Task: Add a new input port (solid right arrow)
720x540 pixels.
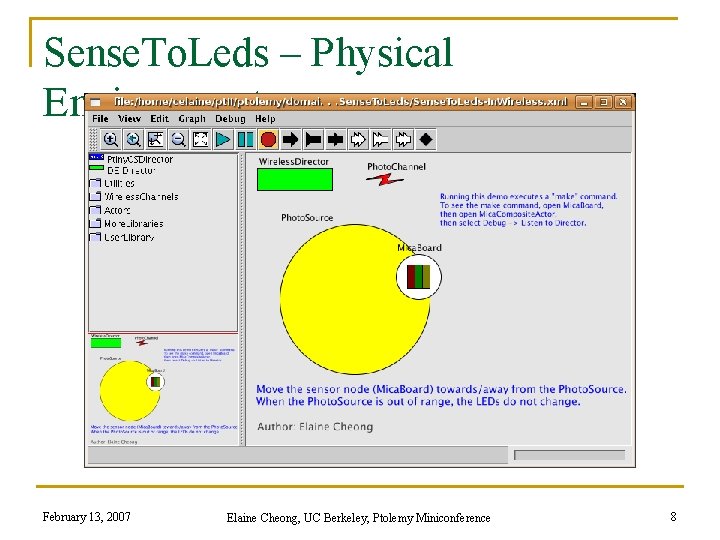Action: [291, 140]
